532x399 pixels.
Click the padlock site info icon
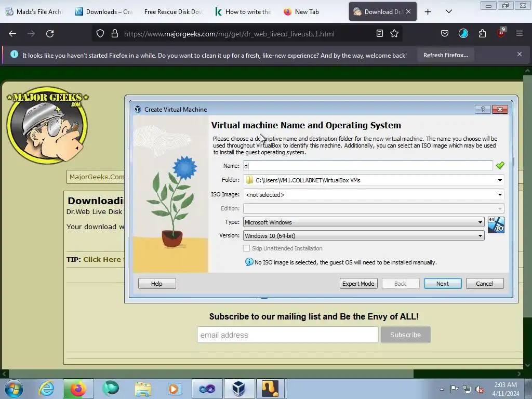115,34
